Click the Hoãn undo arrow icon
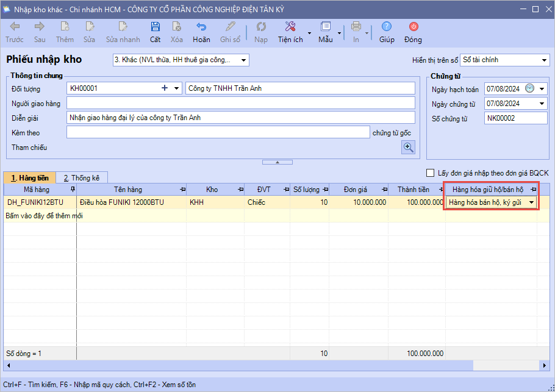The height and width of the screenshot is (392, 555). (x=201, y=27)
